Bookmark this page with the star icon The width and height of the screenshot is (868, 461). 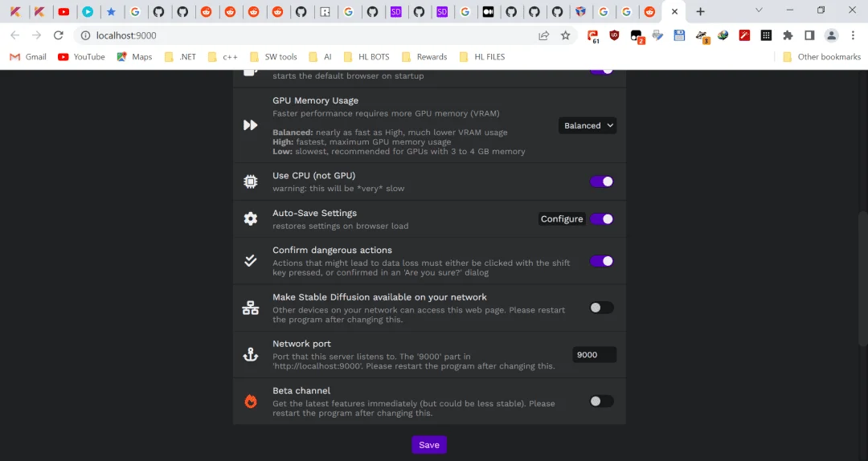click(x=565, y=35)
